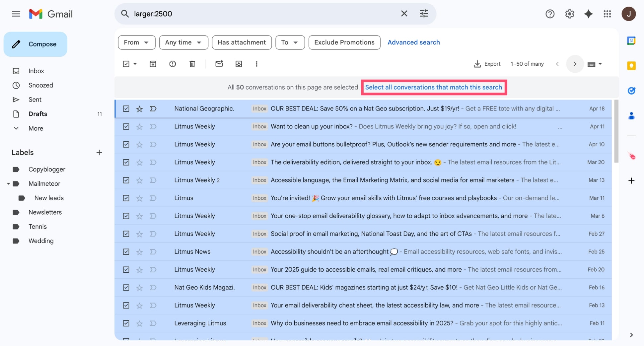Open the Gemini sparkle icon
The height and width of the screenshot is (346, 644).
pos(588,14)
